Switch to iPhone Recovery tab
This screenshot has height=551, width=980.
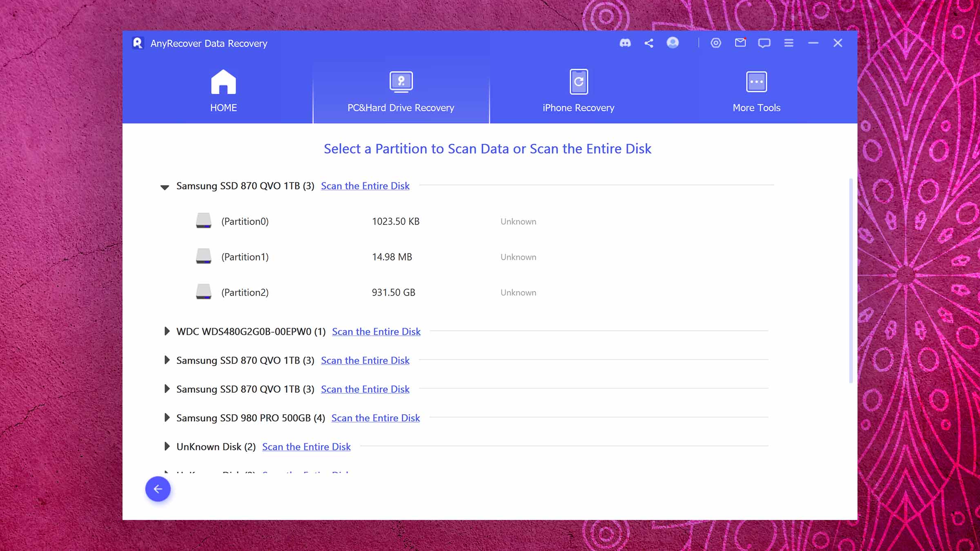578,91
